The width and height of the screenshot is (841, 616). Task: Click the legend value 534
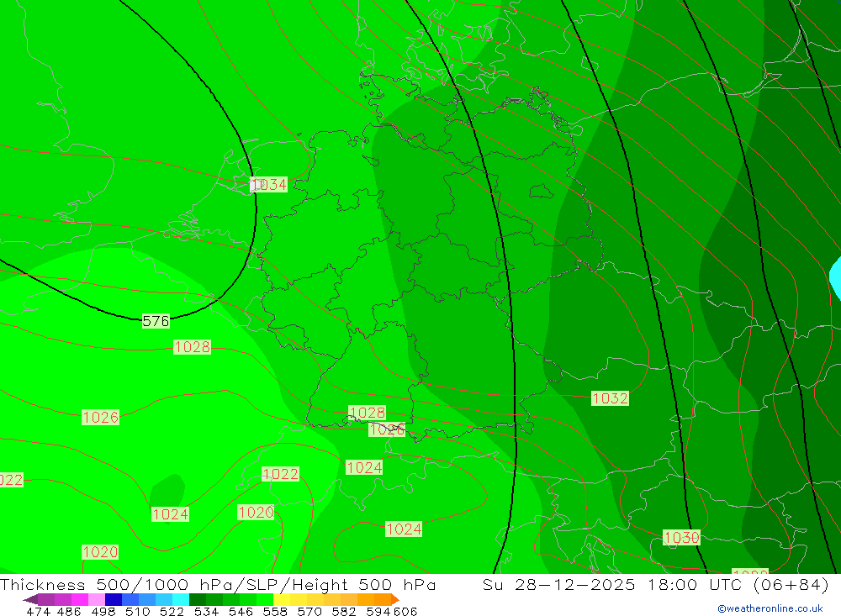pos(207,611)
